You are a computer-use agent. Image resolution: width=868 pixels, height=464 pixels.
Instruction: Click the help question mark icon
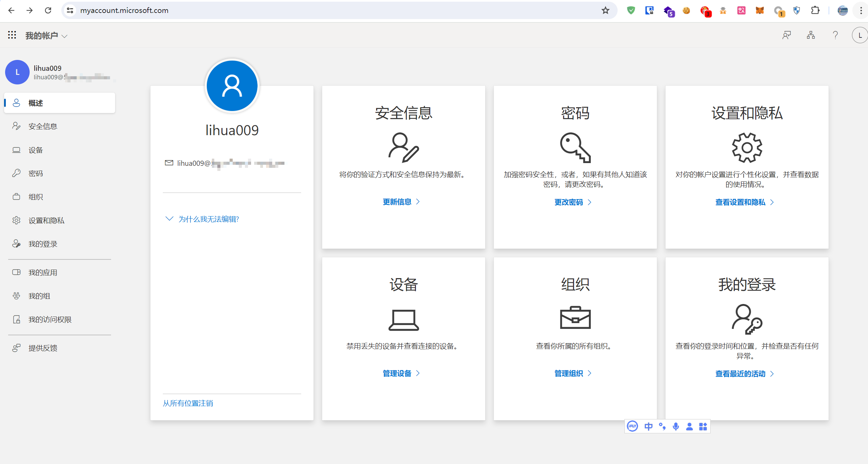click(x=835, y=35)
